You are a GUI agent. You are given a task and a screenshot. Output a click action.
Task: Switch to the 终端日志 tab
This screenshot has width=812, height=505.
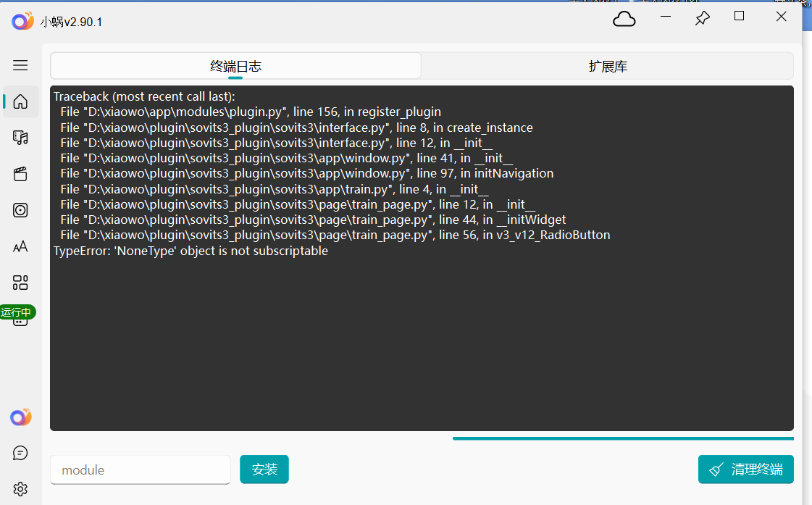pyautogui.click(x=235, y=66)
